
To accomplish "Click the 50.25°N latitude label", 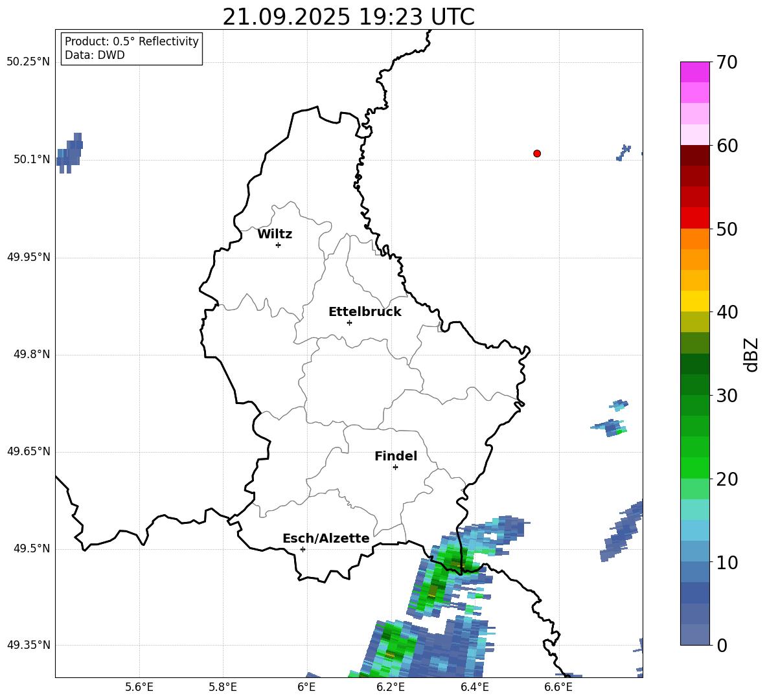I will 29,62.
